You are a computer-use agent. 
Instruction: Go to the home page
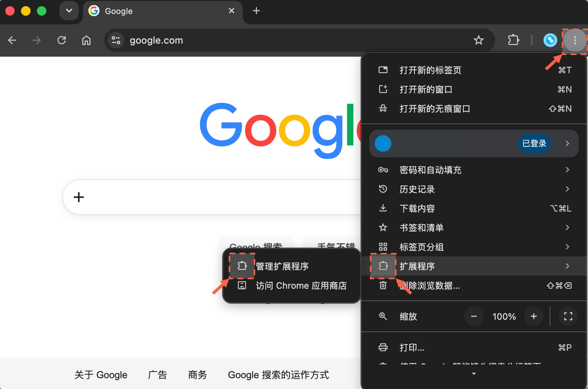coord(86,40)
